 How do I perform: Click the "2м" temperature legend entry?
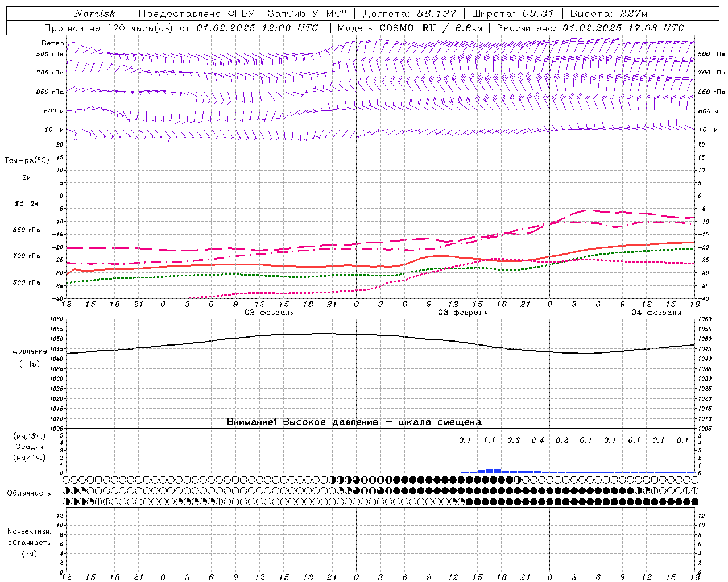tap(27, 178)
